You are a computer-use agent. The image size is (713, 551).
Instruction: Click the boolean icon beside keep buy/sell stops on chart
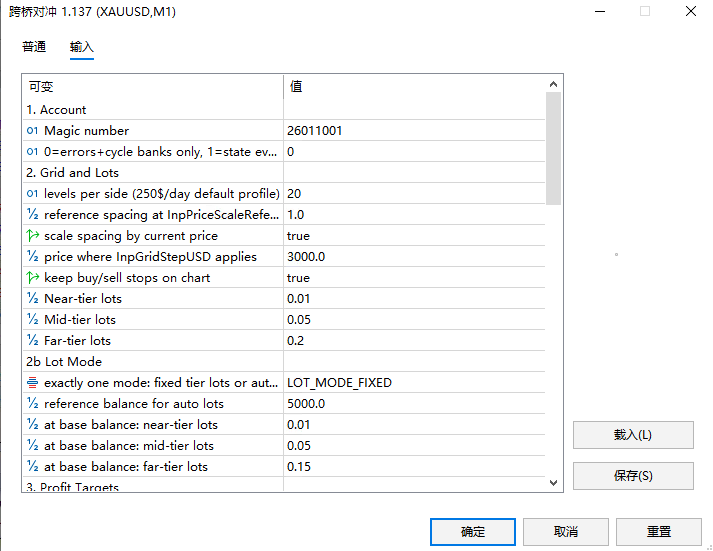click(x=32, y=277)
